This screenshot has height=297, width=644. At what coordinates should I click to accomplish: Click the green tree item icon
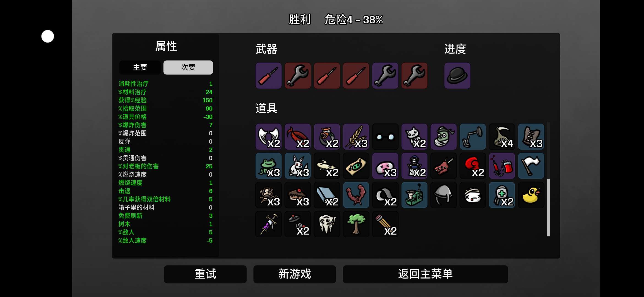pos(356,224)
